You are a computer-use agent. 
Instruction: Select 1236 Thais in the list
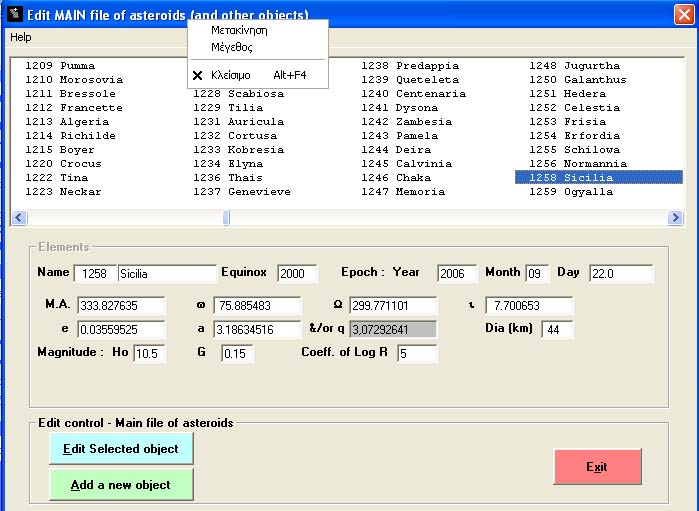(x=228, y=177)
